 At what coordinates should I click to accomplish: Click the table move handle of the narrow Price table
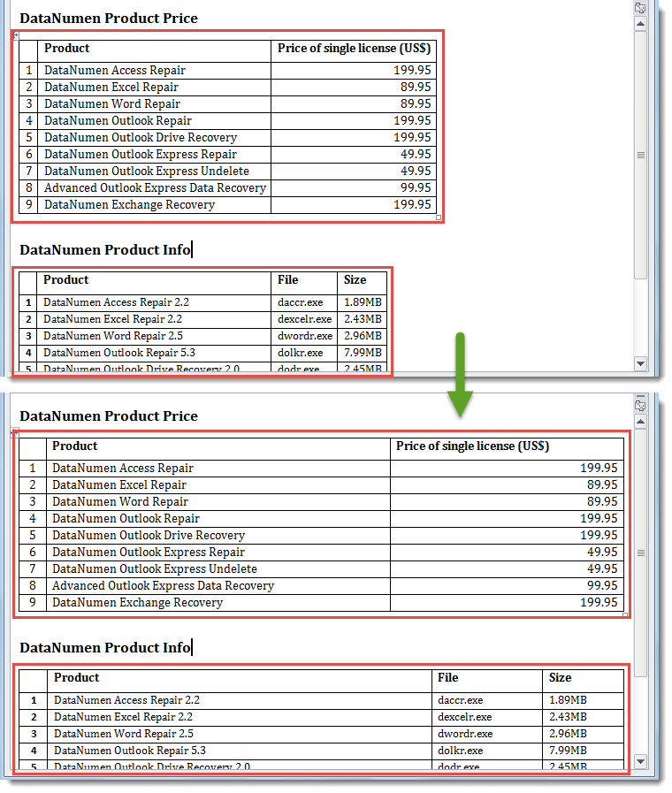click(15, 34)
